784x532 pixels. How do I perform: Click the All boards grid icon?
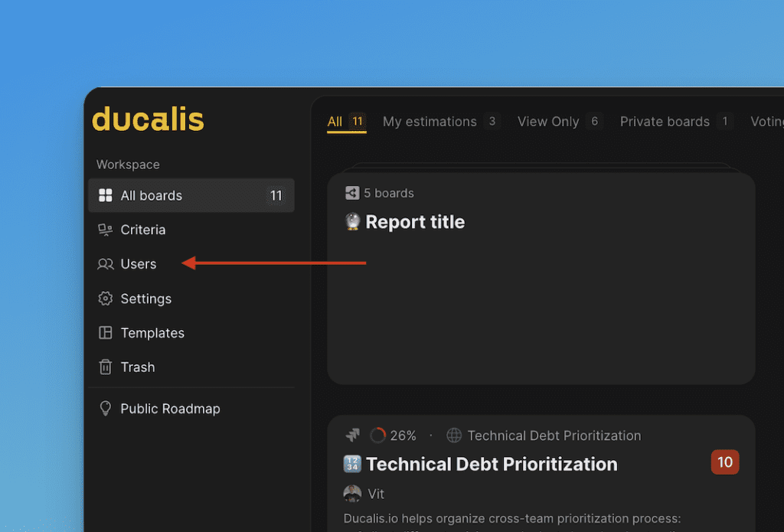(x=106, y=196)
